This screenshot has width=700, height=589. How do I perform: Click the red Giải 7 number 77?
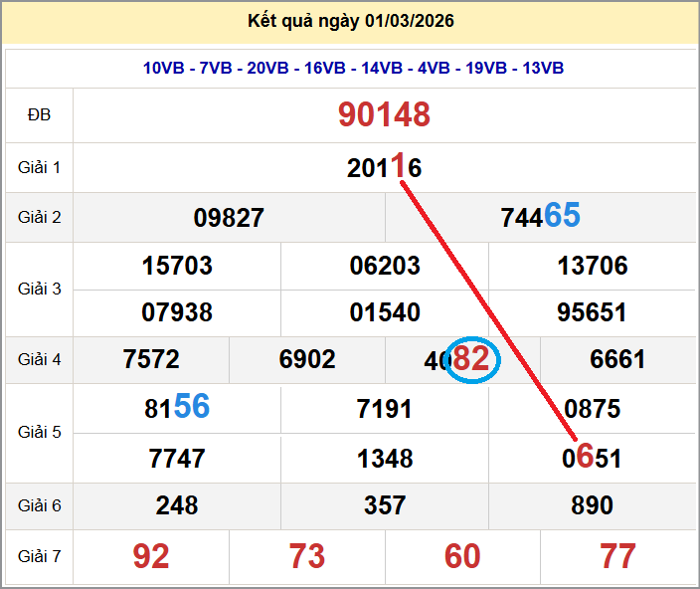[617, 556]
